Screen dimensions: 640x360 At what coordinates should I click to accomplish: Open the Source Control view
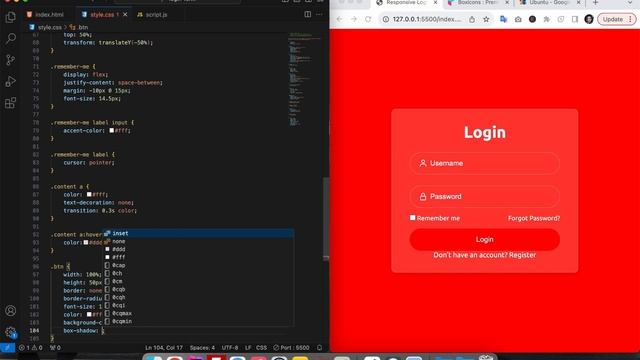(11, 60)
